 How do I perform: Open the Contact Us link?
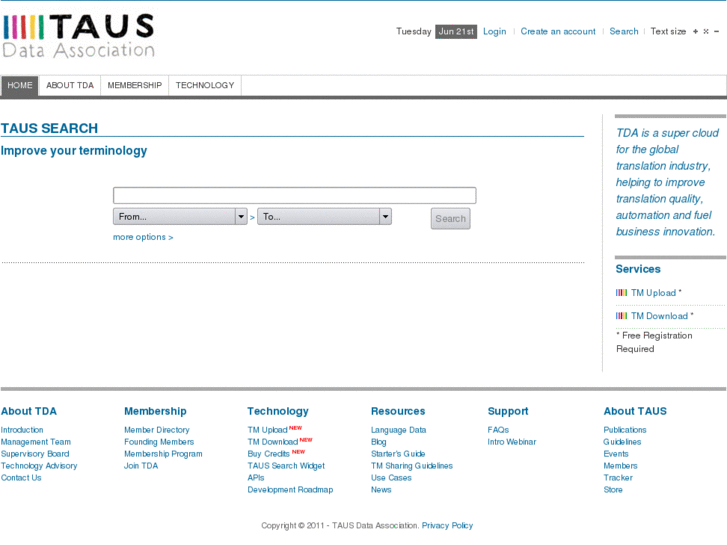(x=21, y=478)
